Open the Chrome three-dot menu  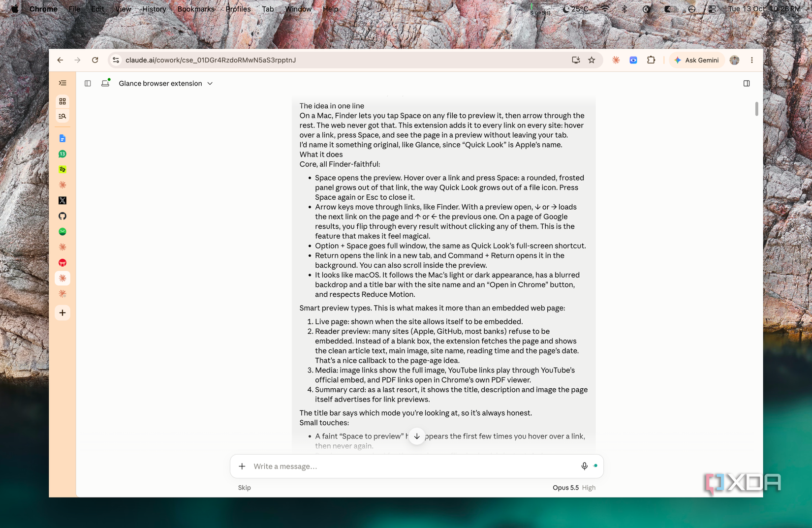click(x=751, y=60)
